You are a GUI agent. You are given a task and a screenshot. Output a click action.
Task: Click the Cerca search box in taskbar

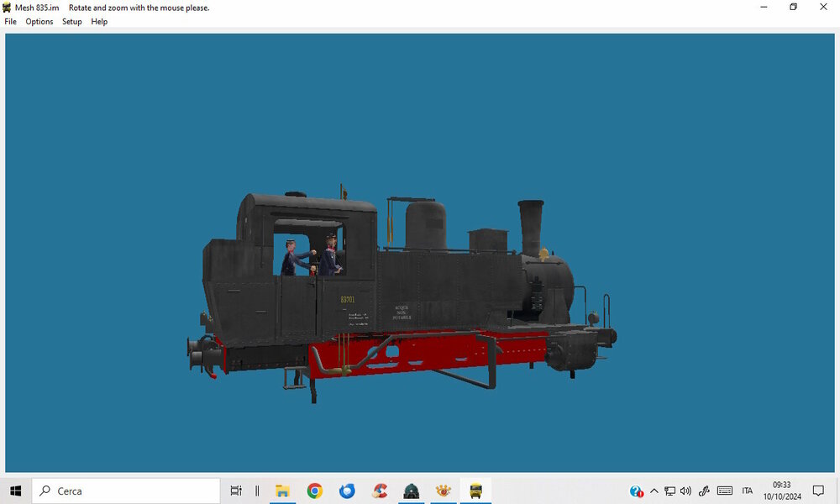[x=126, y=491]
